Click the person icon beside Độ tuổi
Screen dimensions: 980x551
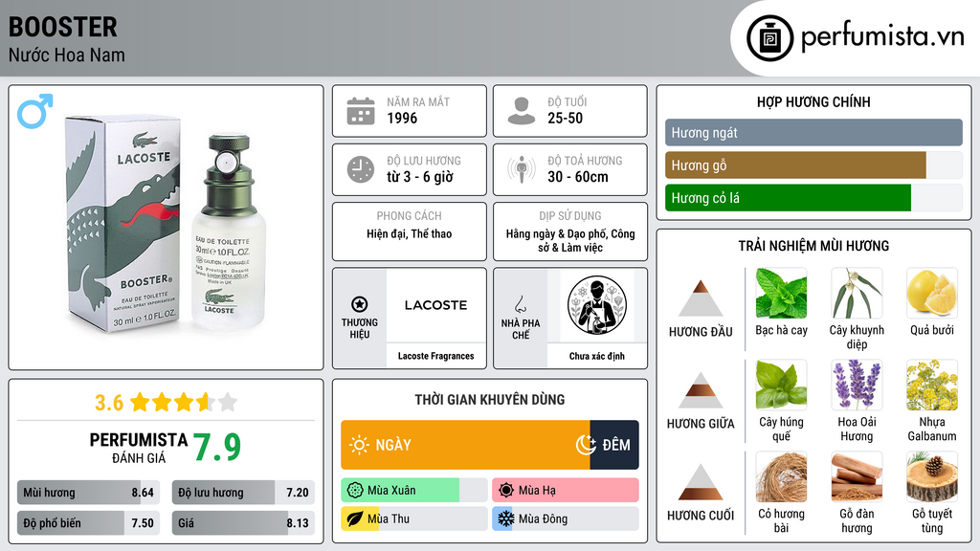click(x=522, y=111)
